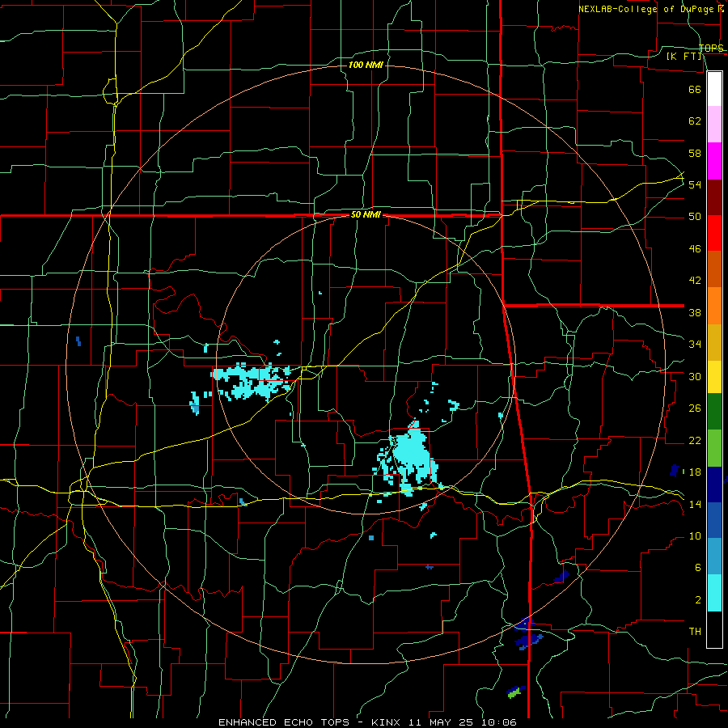Click legend value "54"
The height and width of the screenshot is (728, 728).
(695, 184)
